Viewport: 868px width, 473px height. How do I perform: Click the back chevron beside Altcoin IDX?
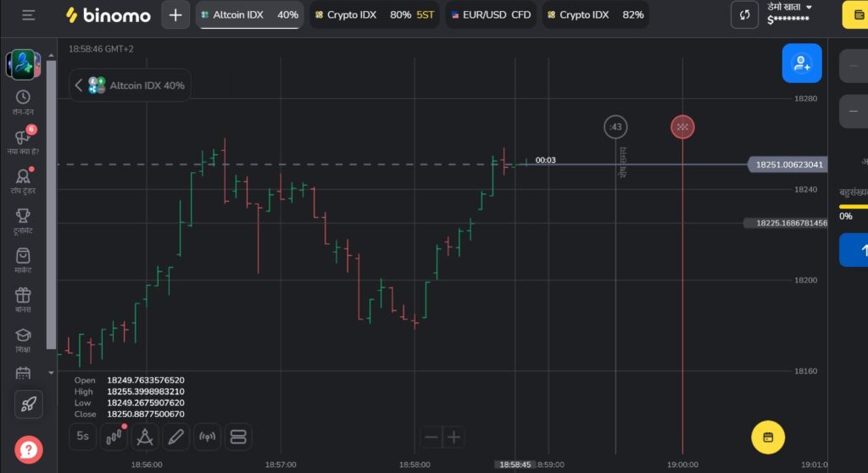79,86
